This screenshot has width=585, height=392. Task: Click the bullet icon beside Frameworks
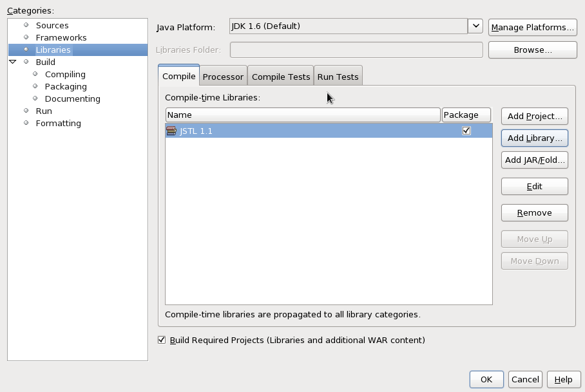click(26, 37)
